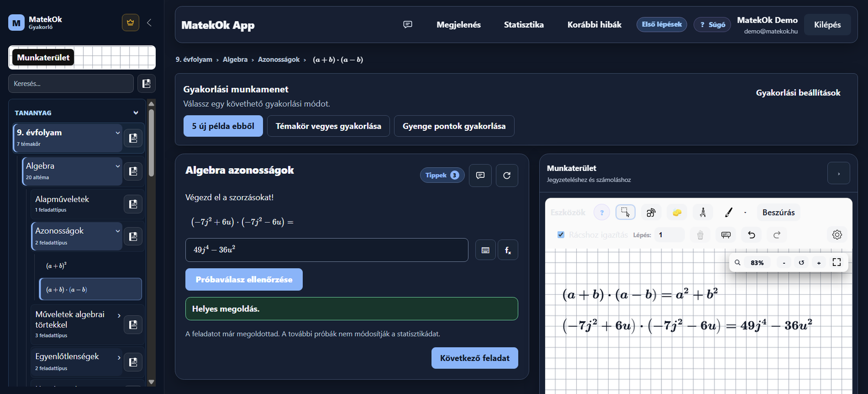Open the on-screen keyboard icon
This screenshot has height=394, width=868.
(x=486, y=250)
